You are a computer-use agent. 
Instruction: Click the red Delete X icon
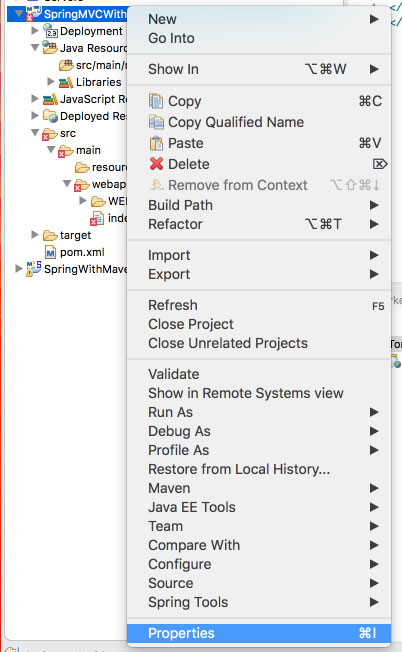(x=156, y=164)
